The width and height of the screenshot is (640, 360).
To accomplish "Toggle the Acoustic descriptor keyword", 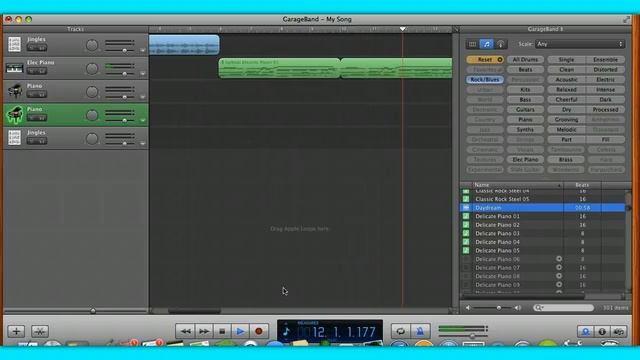I will click(566, 80).
